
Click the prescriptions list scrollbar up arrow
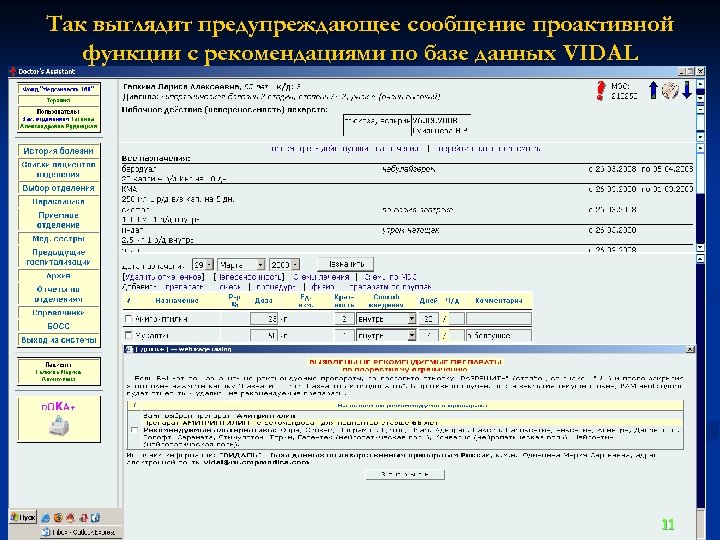(700, 148)
